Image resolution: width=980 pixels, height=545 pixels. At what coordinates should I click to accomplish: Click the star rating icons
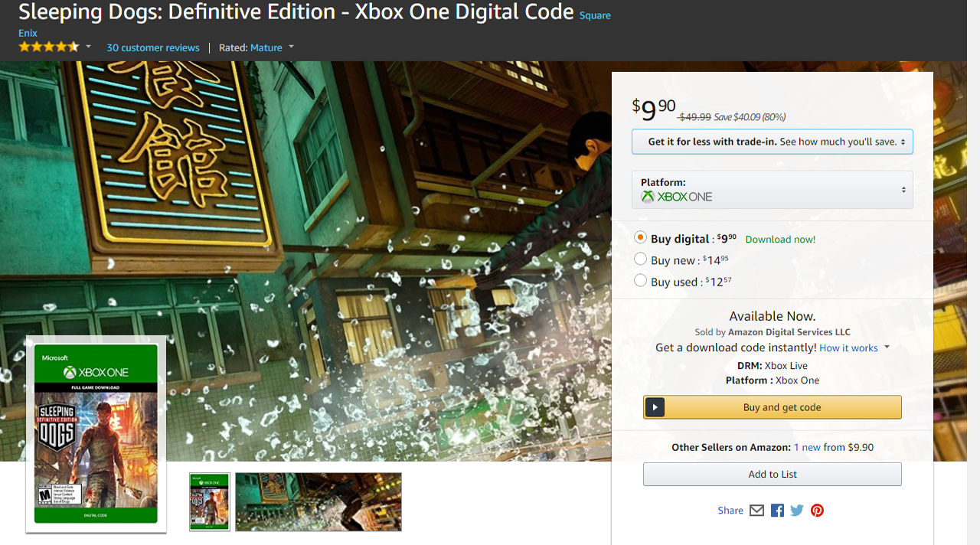tap(48, 47)
